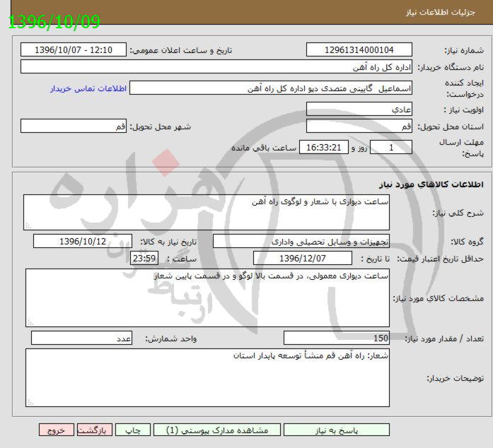Viewport: 493px width, 448px height.
Task: Click the حداقل تاریخ اعتبار قیمت label
Action: 440,259
